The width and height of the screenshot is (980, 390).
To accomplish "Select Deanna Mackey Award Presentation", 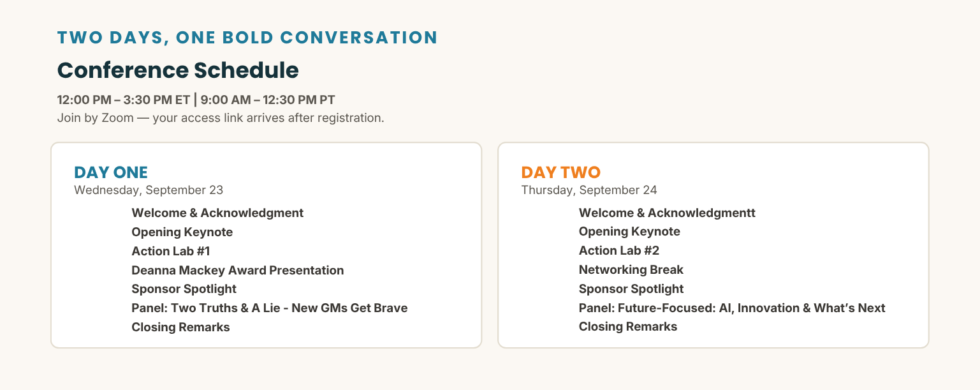I will pos(238,271).
